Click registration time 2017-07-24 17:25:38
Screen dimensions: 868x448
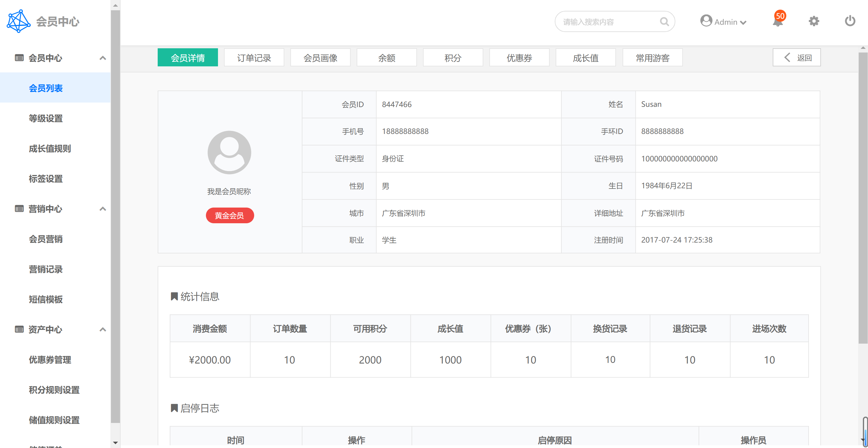(x=677, y=240)
